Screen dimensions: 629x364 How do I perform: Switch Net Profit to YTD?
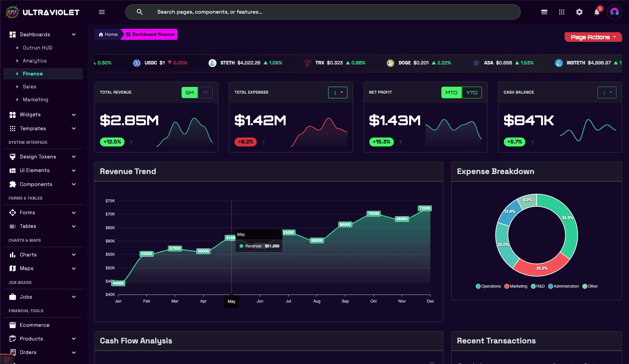(x=472, y=92)
